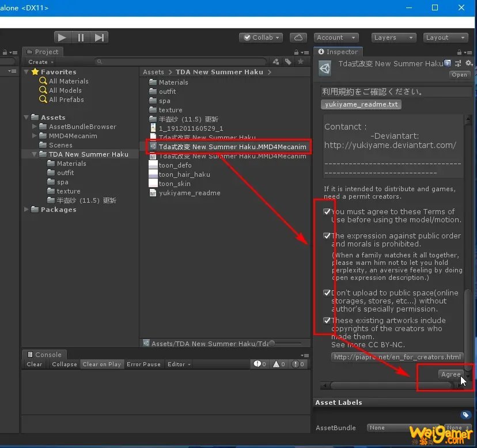Click the Play button

coord(62,37)
